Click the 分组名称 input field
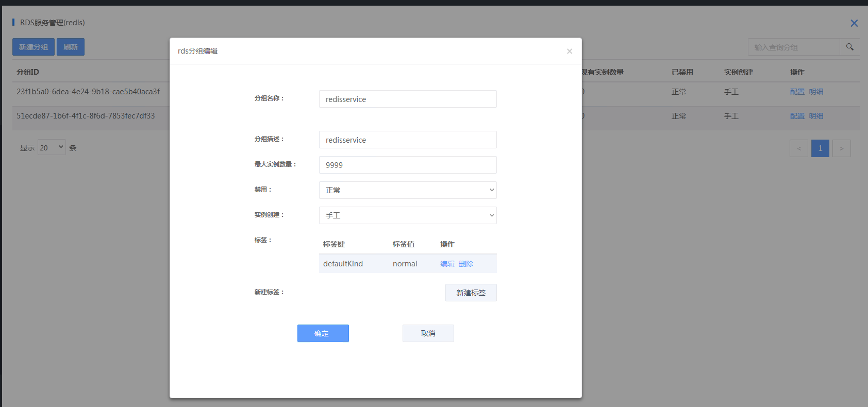The width and height of the screenshot is (868, 407). point(408,99)
